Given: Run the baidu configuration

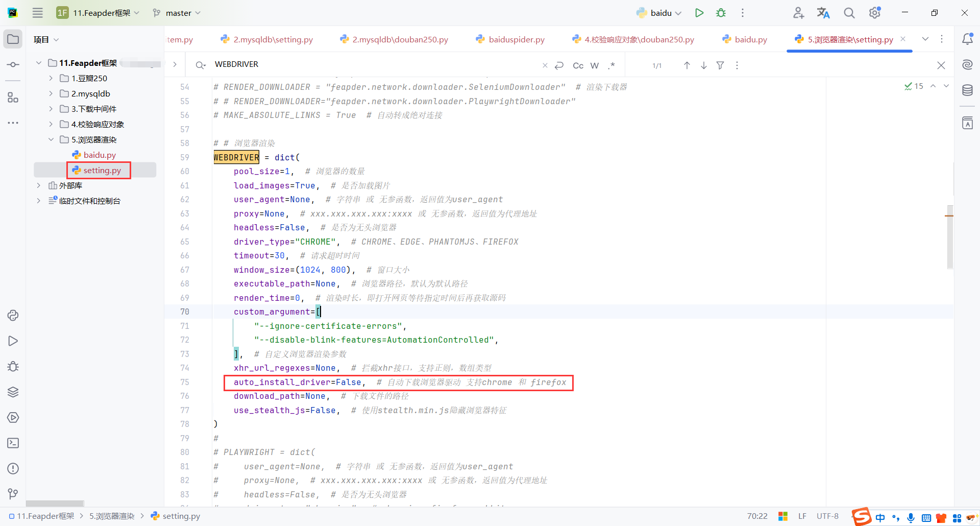Looking at the screenshot, I should click(x=699, y=13).
